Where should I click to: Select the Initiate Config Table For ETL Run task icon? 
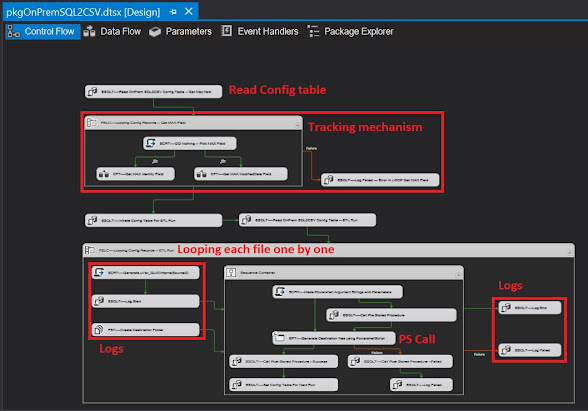[92, 220]
